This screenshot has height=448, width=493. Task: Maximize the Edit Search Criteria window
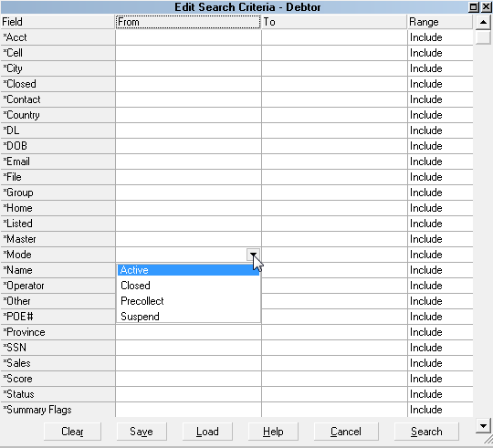pyautogui.click(x=473, y=7)
